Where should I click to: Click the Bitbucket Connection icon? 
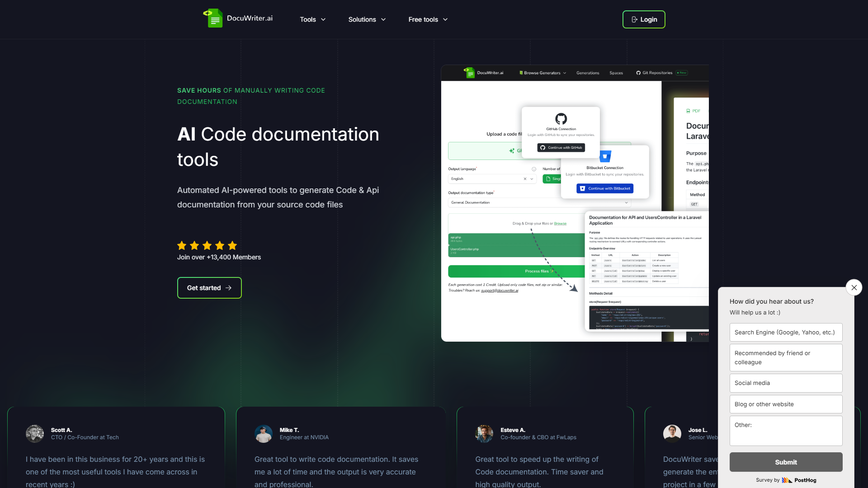604,157
